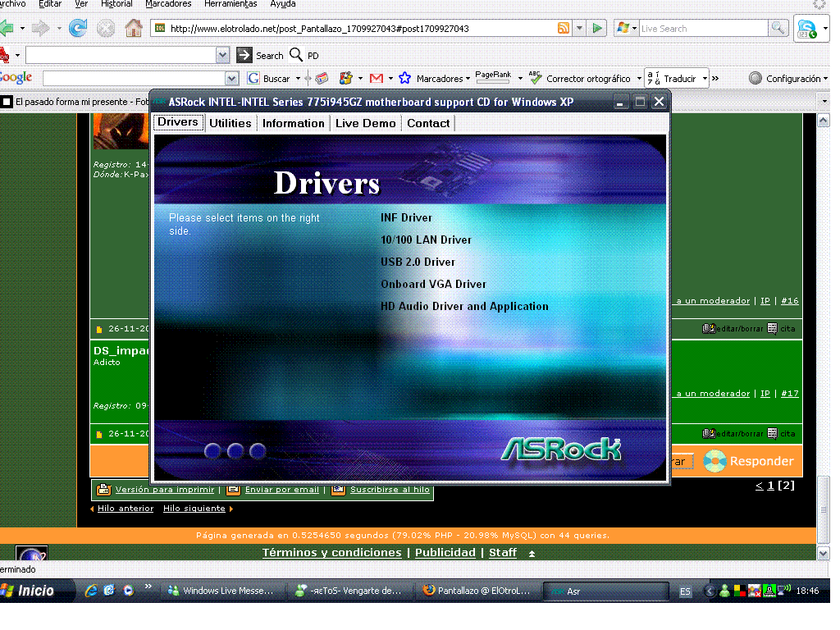Open the Marcadores menu in menu bar
Viewport: 840px width, 630px height.
(x=168, y=4)
